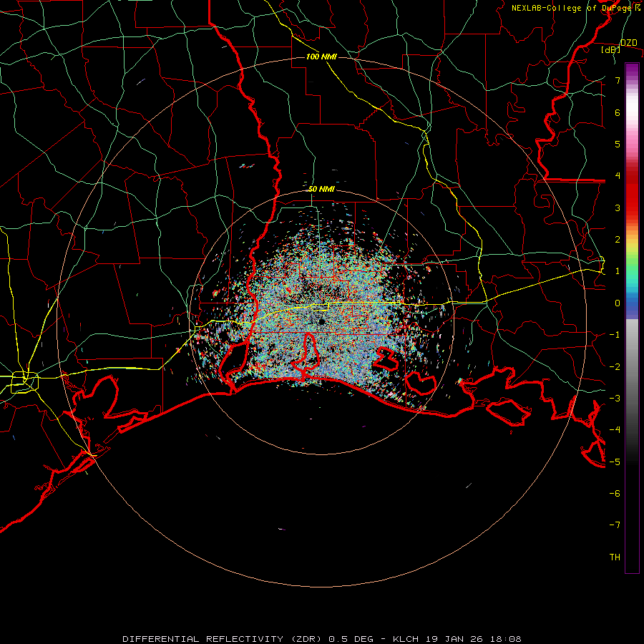Click the 6 dB value on color scale

618,112
